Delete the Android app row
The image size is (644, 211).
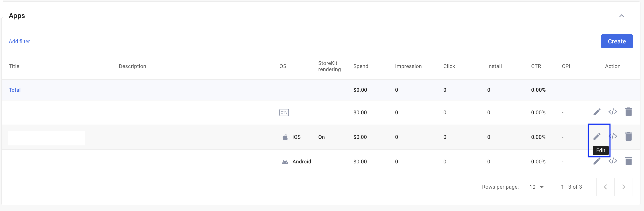click(628, 161)
